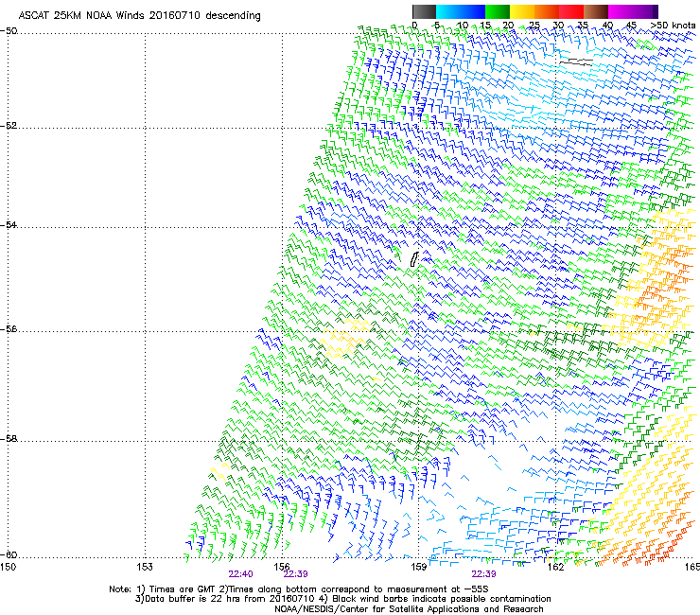This screenshot has height=615, width=700.
Task: Select the green 15-20 knots legend segment
Action: 498,11
